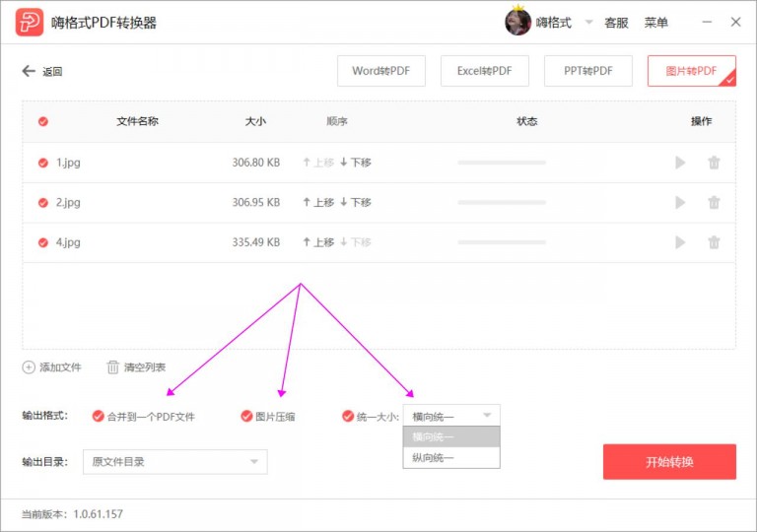Click the 4.jpg file name
The image size is (757, 532).
[x=68, y=242]
